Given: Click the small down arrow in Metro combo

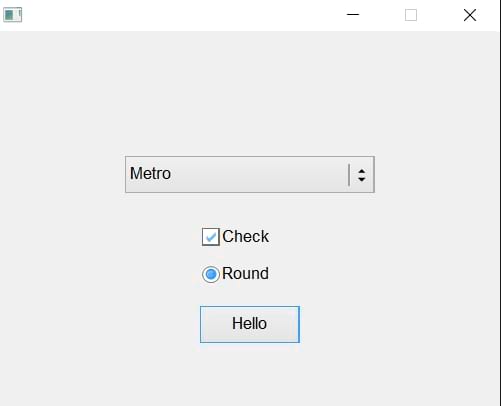Looking at the screenshot, I should [x=361, y=179].
